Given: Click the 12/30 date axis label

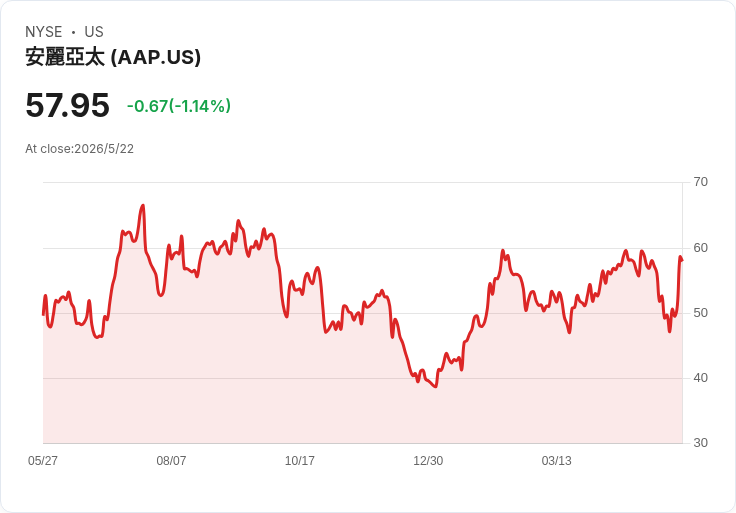Looking at the screenshot, I should [428, 461].
